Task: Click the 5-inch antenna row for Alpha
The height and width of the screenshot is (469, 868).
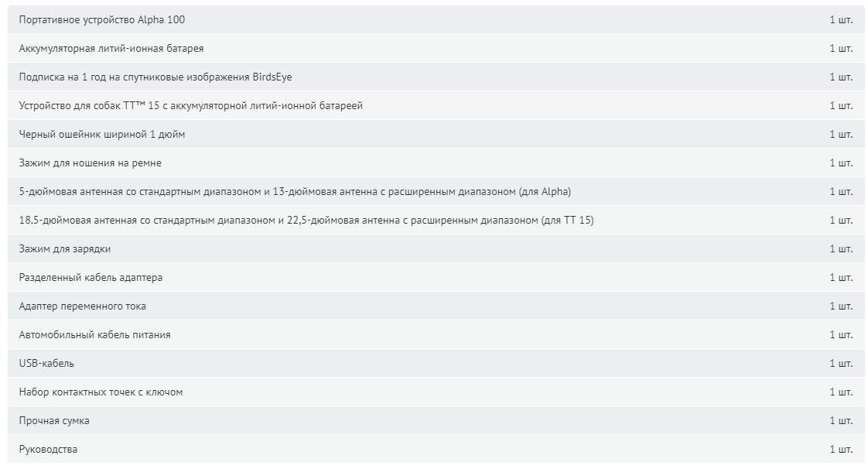Action: [436, 192]
